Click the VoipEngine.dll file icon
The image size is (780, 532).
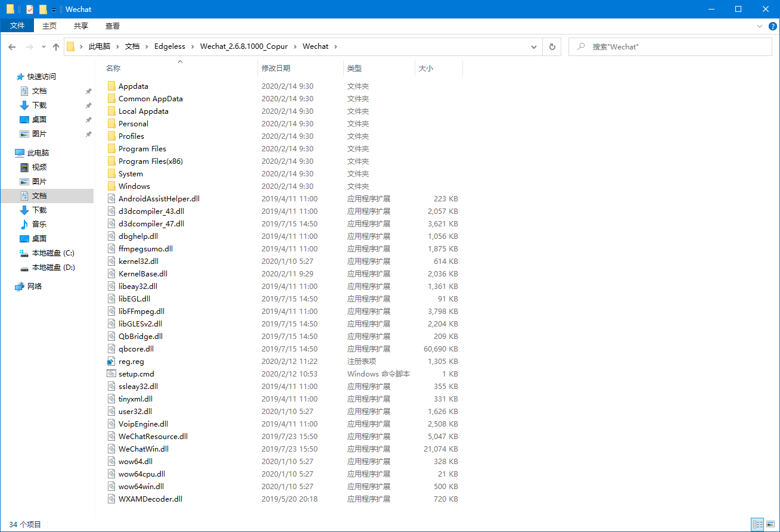pyautogui.click(x=111, y=424)
